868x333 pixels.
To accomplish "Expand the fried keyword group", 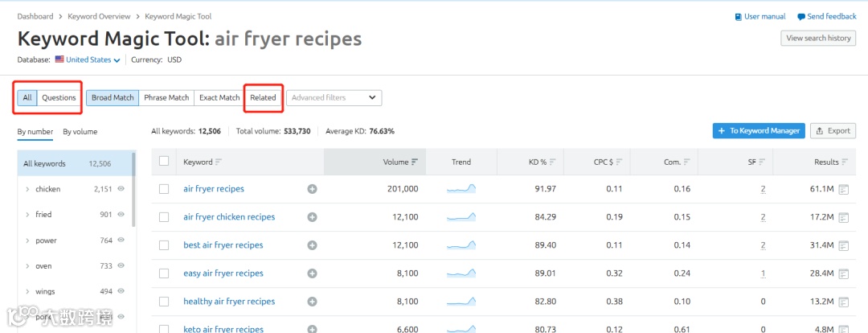I will [x=27, y=215].
